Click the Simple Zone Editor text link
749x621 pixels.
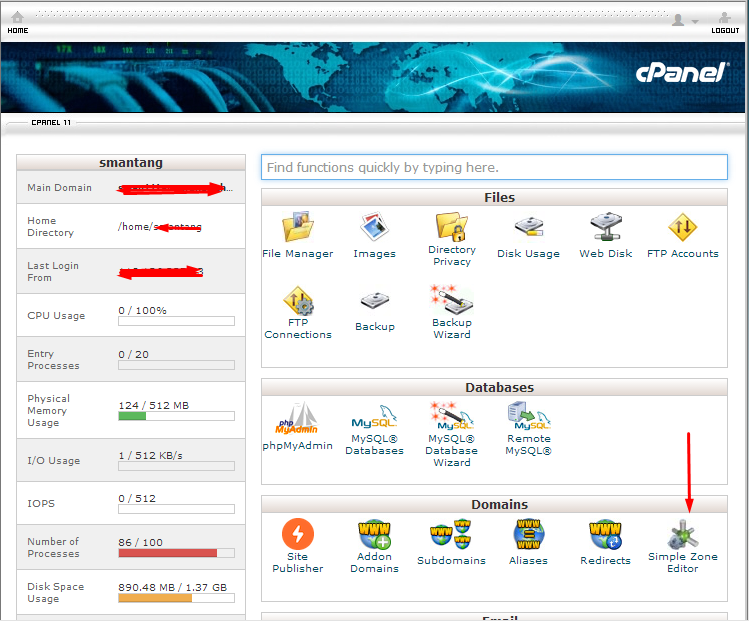[683, 562]
